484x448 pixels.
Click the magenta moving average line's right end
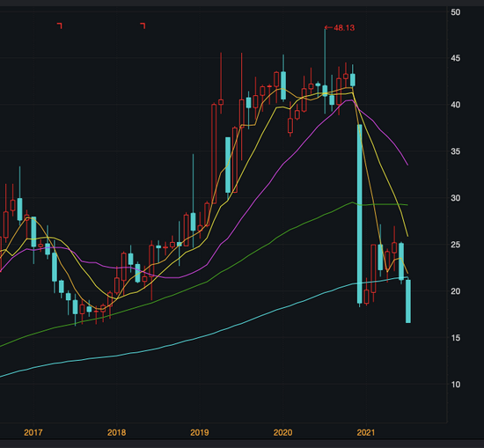point(407,165)
